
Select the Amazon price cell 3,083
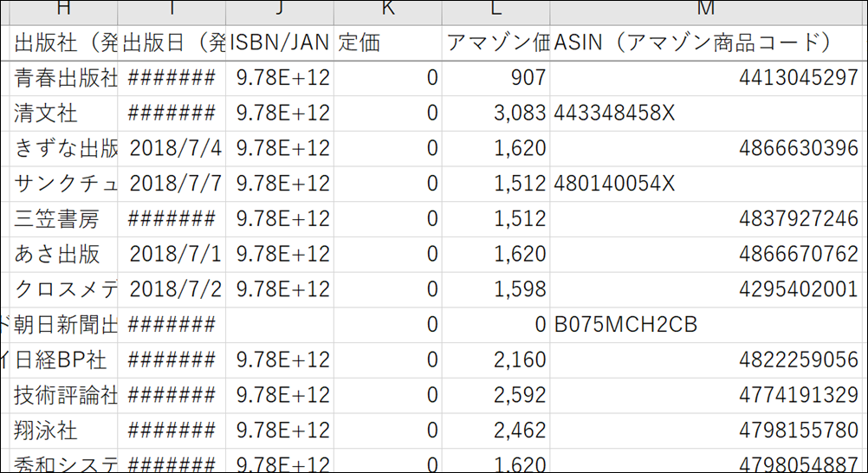496,113
